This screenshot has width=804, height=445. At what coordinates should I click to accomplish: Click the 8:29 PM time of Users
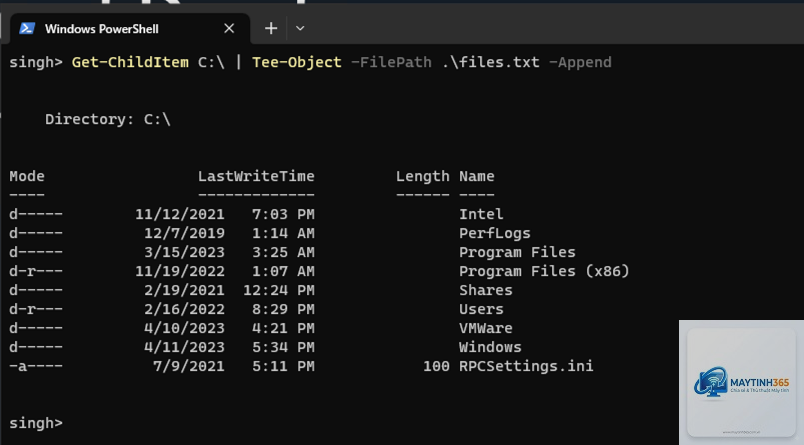[x=284, y=309]
